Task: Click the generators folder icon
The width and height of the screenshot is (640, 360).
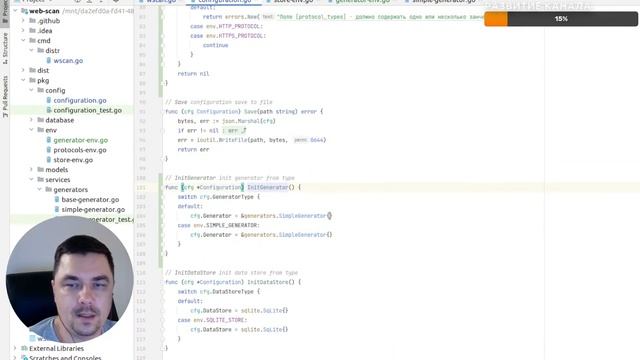Action: coord(49,189)
